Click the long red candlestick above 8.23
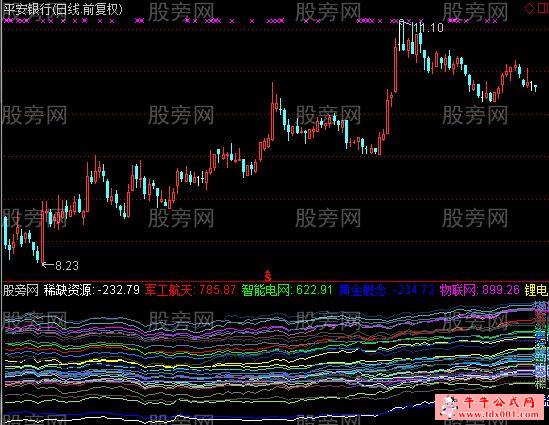Screen dimensions: 549x425 click(x=43, y=231)
